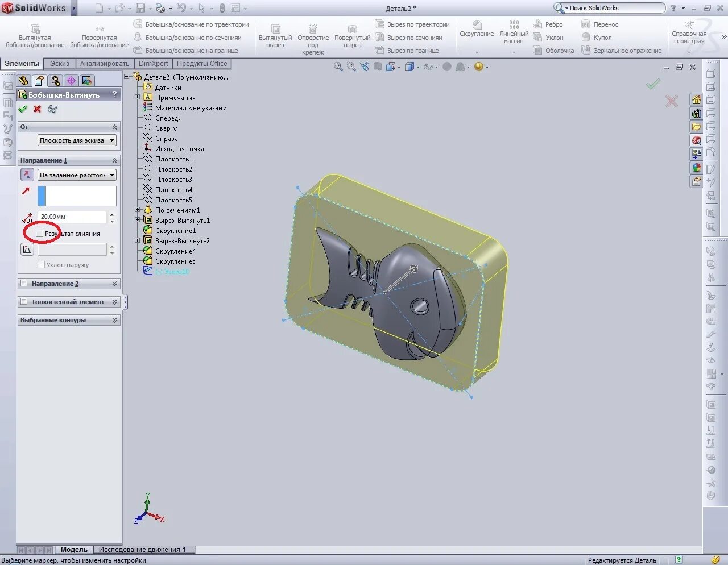728x565 pixels.
Task: Click the draft on/off button
Action: 27,249
